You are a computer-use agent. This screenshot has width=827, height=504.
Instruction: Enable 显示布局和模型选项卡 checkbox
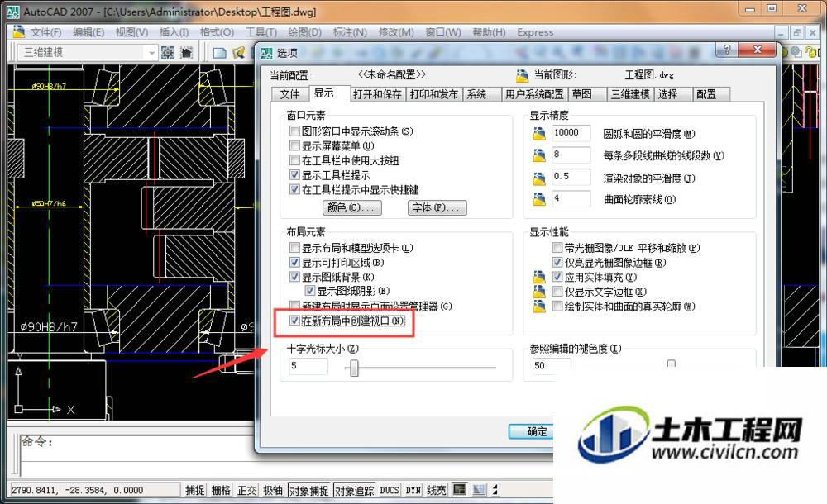point(295,247)
